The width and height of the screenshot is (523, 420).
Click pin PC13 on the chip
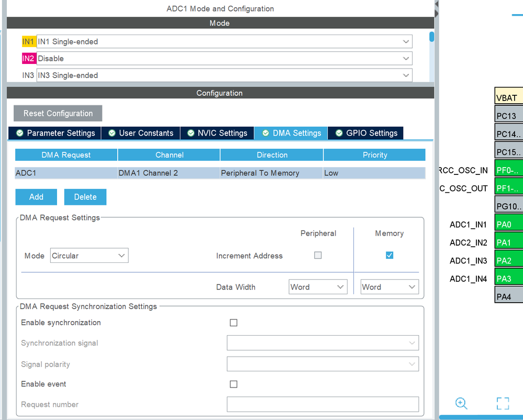(x=509, y=114)
